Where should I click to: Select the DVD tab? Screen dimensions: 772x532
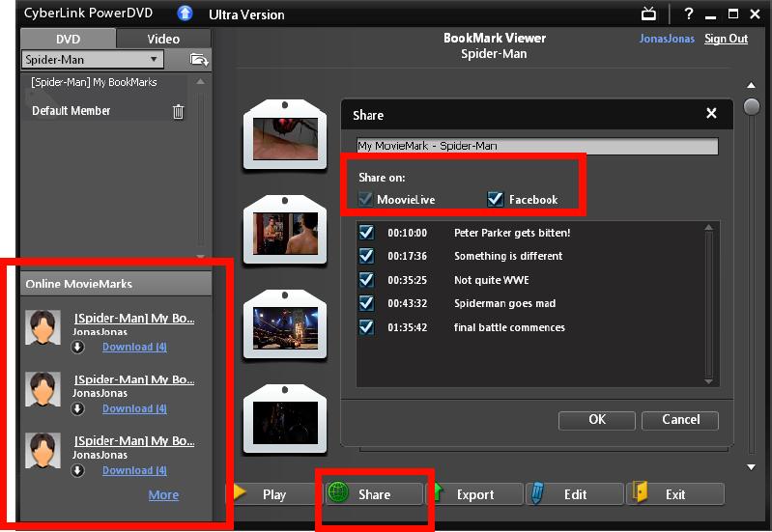(68, 39)
